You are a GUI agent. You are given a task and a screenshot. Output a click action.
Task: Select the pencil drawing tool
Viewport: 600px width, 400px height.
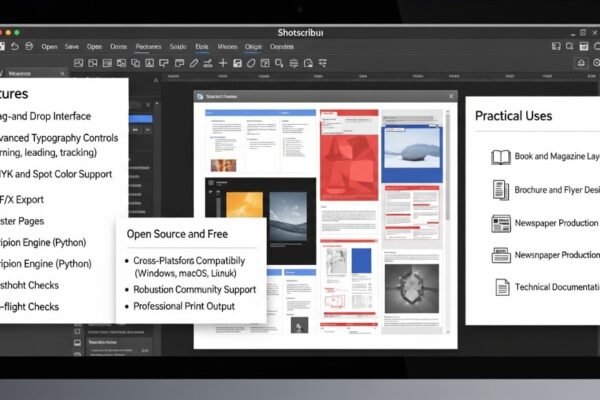tap(194, 63)
